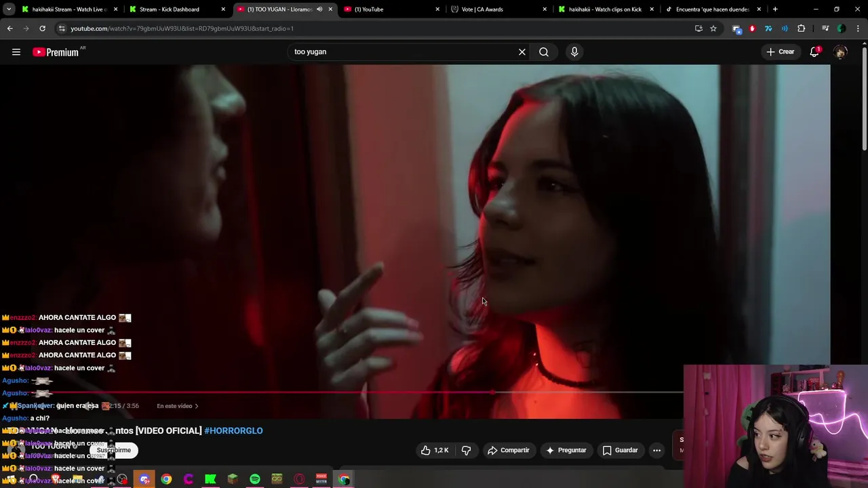This screenshot has height=488, width=868.
Task: Like the video (1,2 K)
Action: tap(435, 450)
